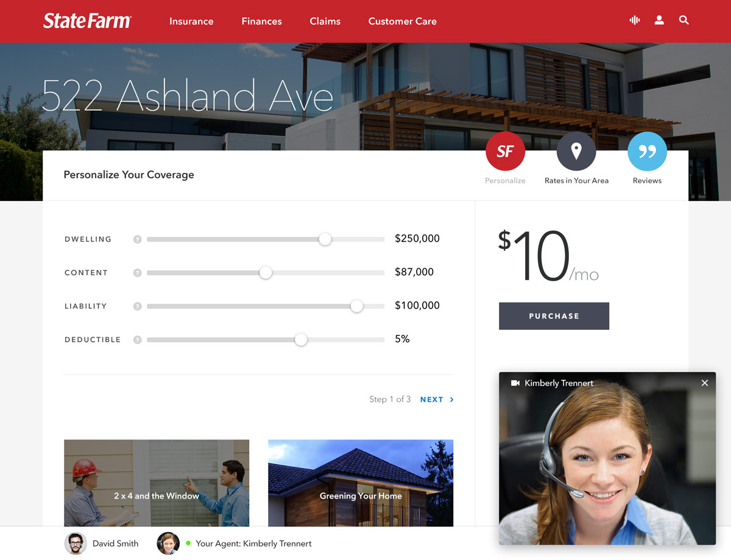Open Rates in Your Area map pin icon
This screenshot has width=731, height=560.
point(576,151)
